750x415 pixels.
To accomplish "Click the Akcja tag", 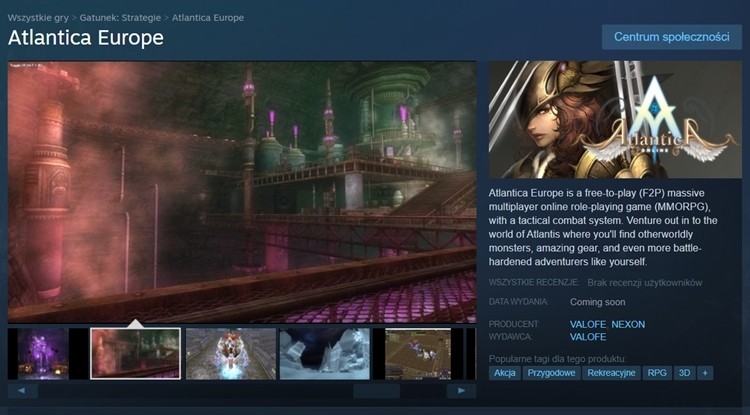I will point(505,373).
